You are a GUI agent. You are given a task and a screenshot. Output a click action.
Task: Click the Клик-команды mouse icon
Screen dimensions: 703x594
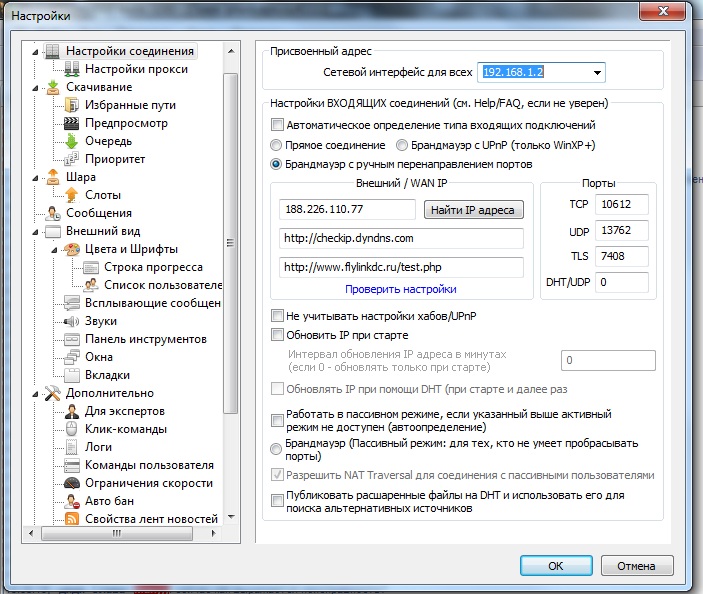[x=72, y=429]
